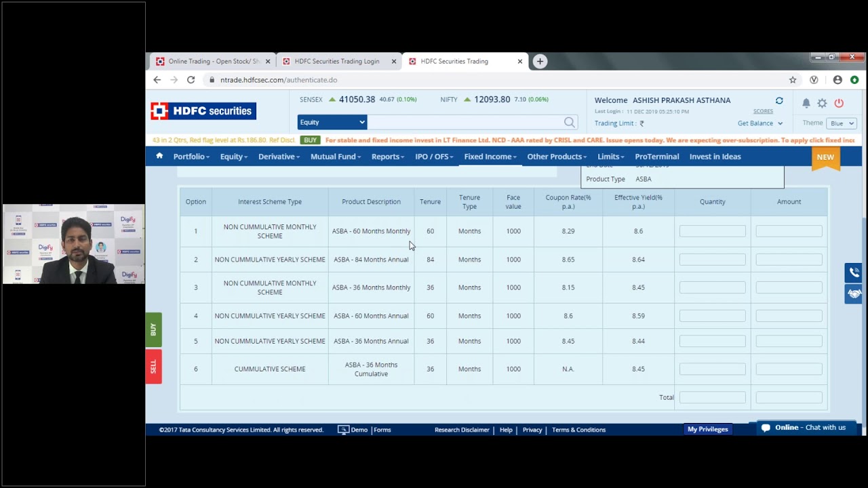Open Invest in Ideas menu item

tap(715, 157)
